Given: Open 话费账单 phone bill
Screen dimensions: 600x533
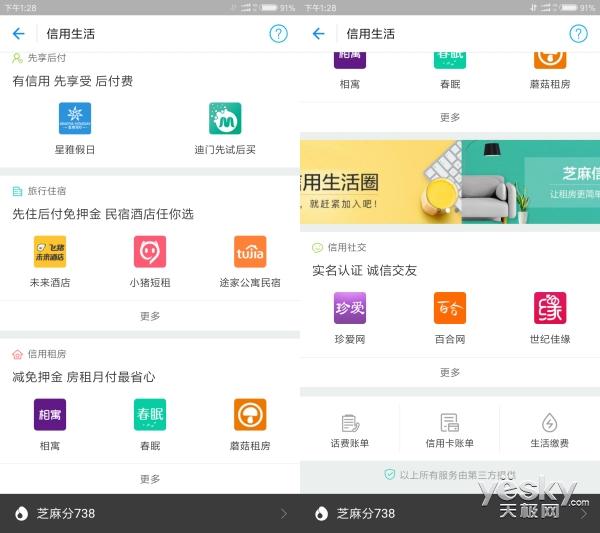Looking at the screenshot, I should (x=350, y=429).
